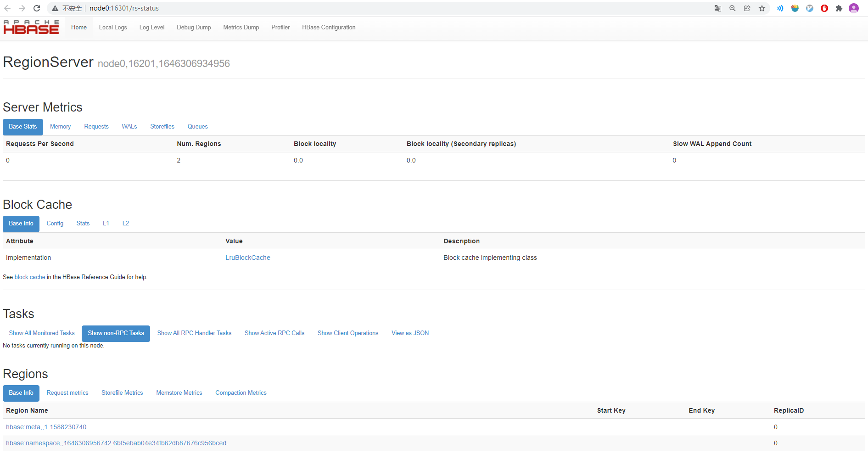Open HBase Configuration page

329,28
